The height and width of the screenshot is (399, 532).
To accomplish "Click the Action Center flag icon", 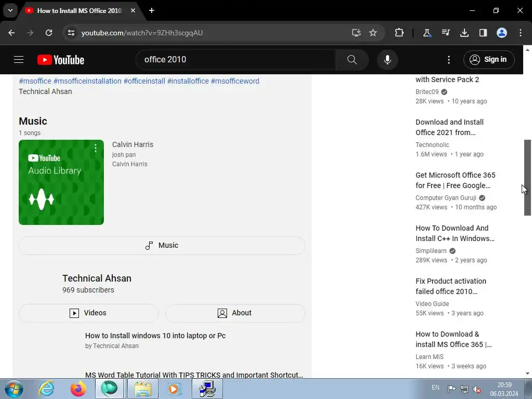I will pos(451,389).
